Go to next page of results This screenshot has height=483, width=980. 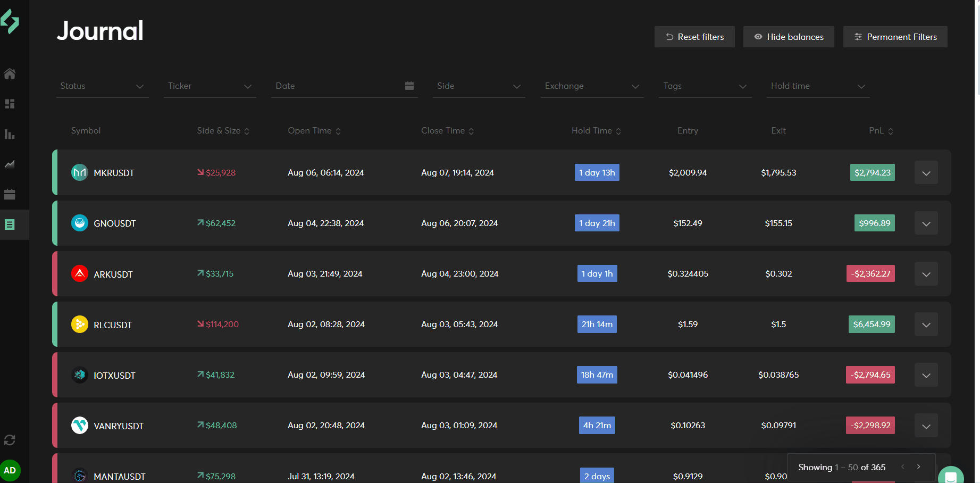coord(918,467)
